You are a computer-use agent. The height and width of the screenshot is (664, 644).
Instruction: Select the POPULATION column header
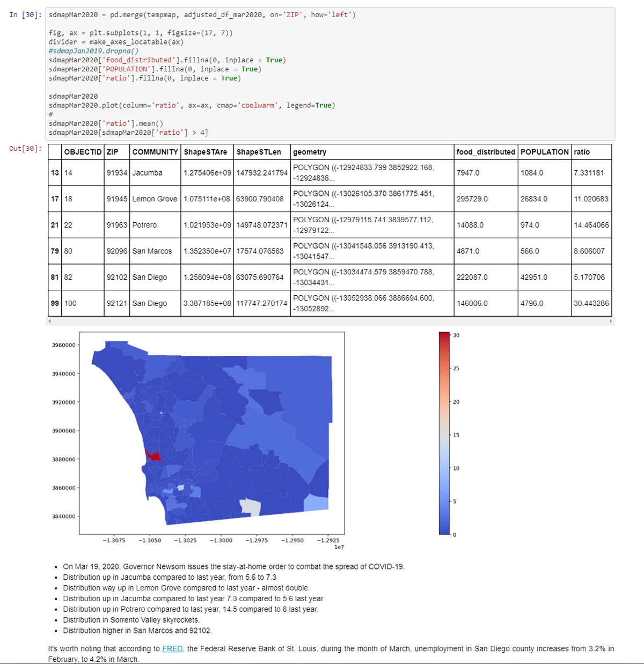pyautogui.click(x=544, y=152)
